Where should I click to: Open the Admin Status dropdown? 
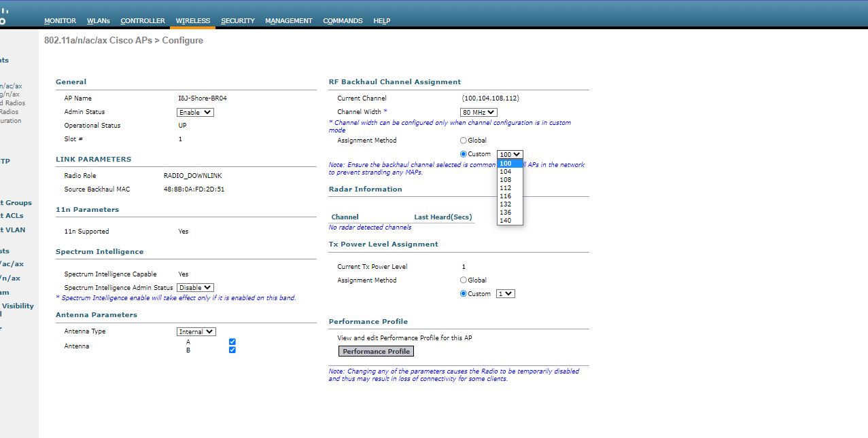(x=194, y=111)
